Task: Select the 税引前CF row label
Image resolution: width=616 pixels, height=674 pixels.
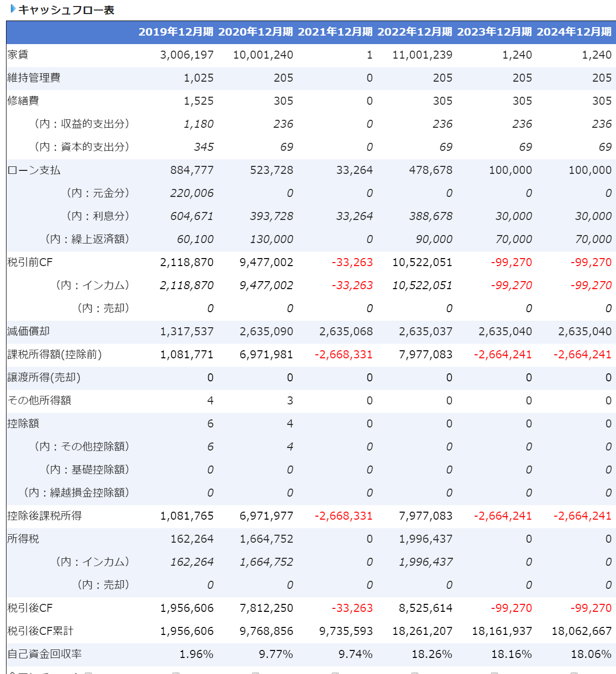Action: pos(30,263)
